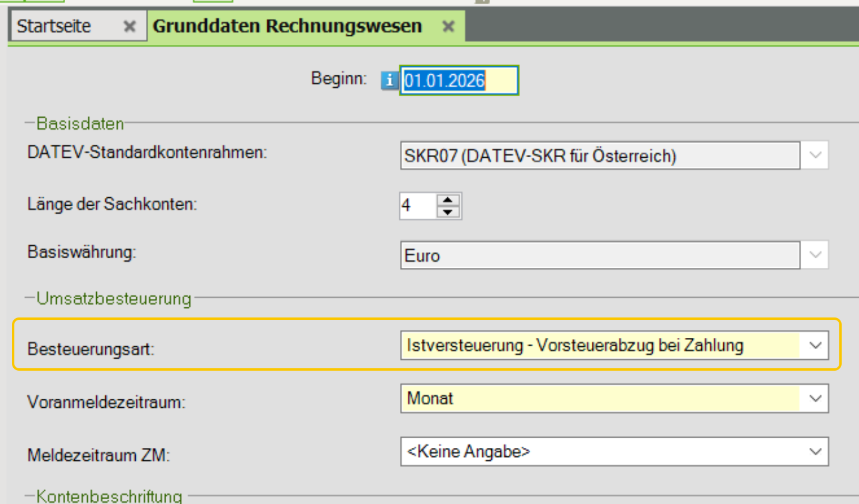Click the 'Monat' value in Voranmeldezeitraum

[430, 399]
